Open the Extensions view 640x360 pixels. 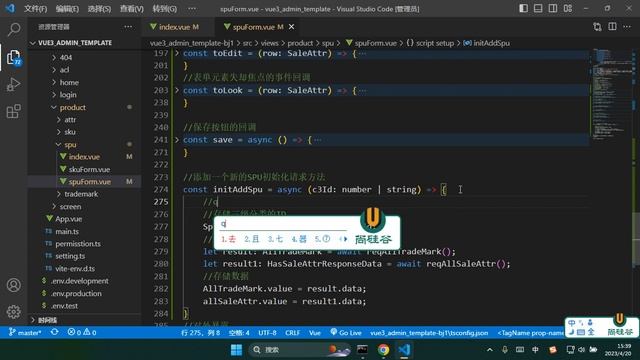pyautogui.click(x=14, y=111)
